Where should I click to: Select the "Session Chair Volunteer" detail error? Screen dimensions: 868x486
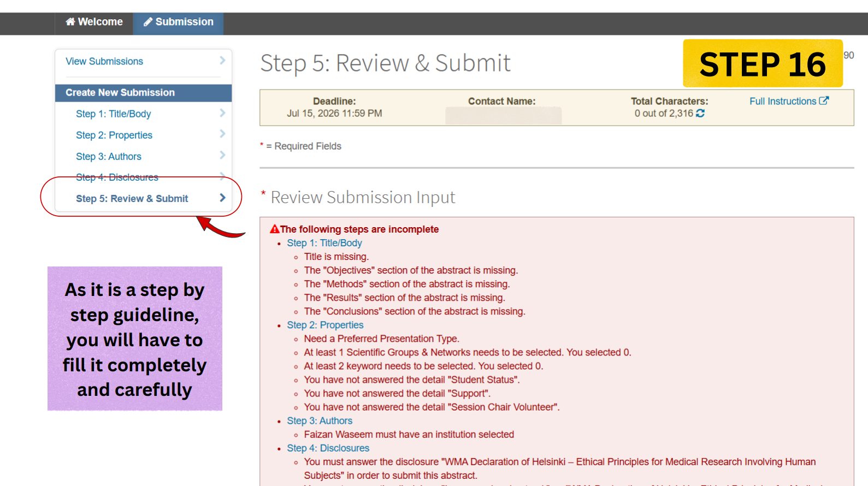coord(432,407)
